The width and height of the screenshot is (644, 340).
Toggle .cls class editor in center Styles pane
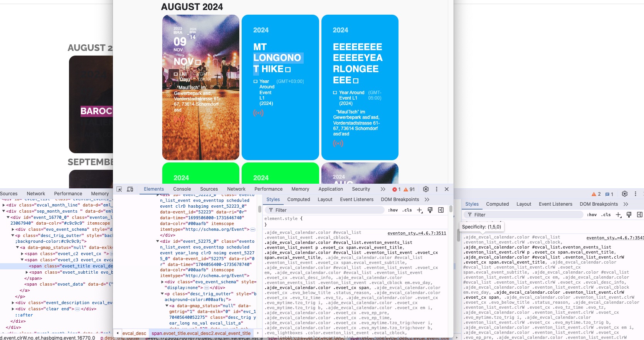click(407, 210)
